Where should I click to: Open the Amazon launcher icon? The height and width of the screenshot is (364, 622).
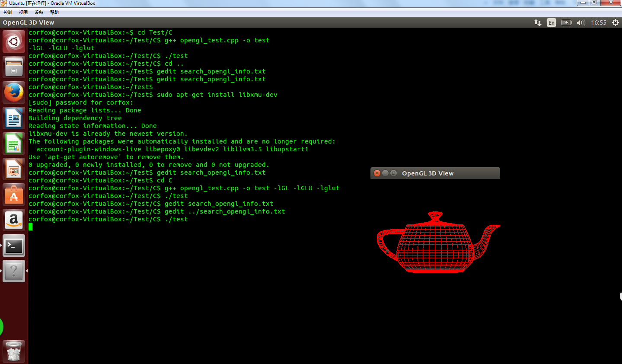pos(14,220)
